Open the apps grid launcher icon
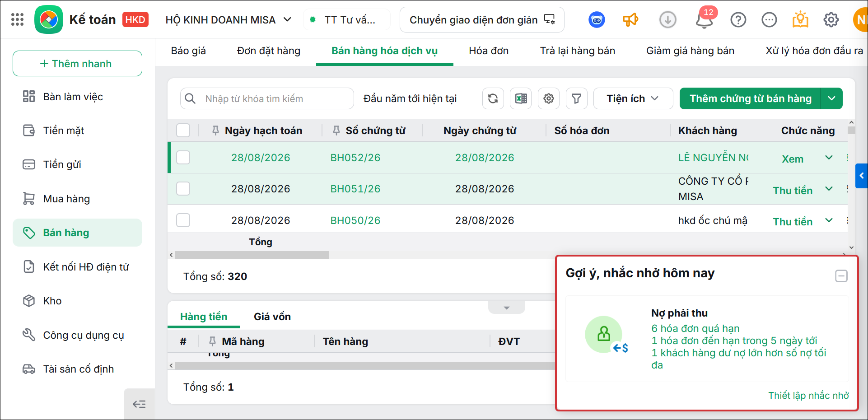 pos(17,19)
